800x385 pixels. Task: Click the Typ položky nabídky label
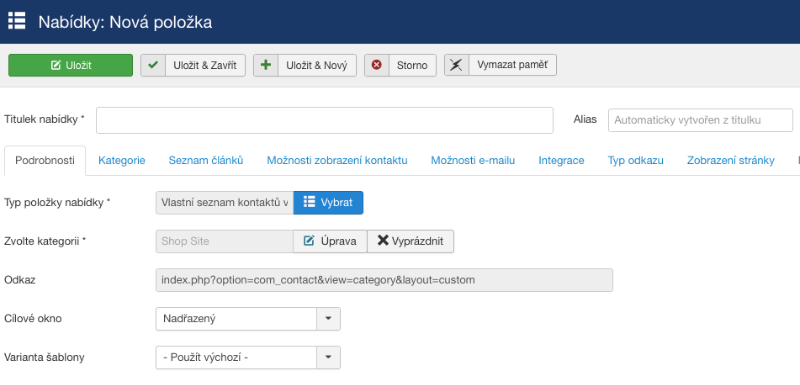(57, 202)
